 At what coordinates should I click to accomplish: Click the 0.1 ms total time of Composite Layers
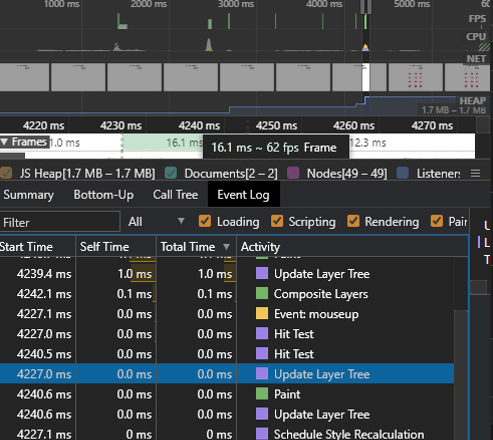coord(215,294)
